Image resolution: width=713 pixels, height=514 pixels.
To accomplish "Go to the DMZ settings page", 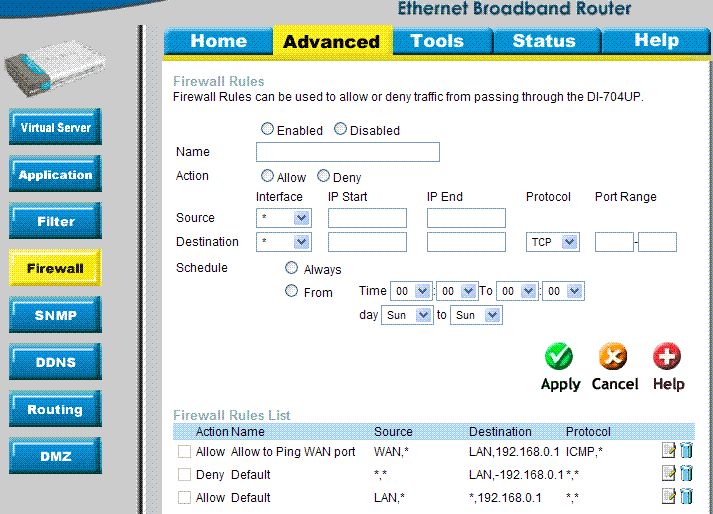I will tap(55, 457).
